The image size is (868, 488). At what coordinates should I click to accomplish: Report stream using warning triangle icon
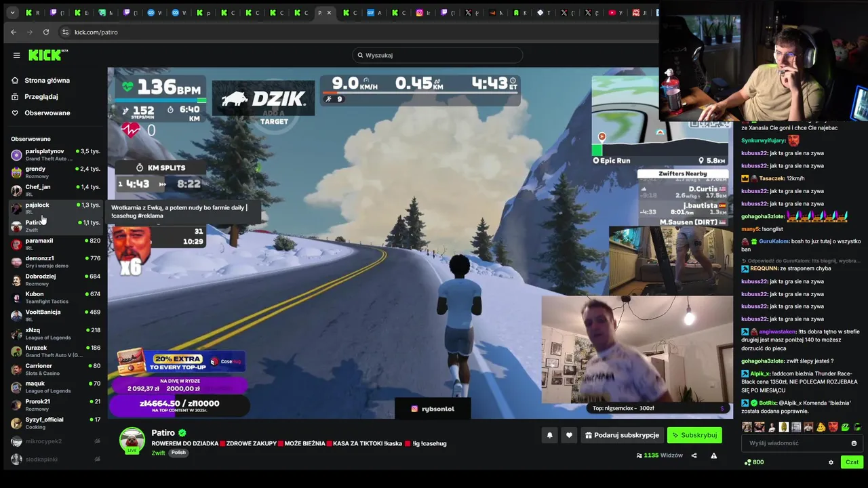tap(713, 455)
